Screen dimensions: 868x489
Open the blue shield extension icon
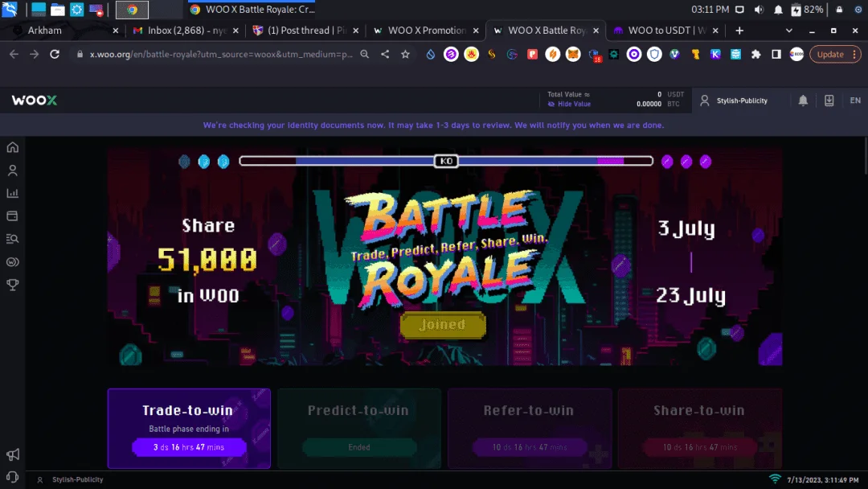tap(654, 54)
